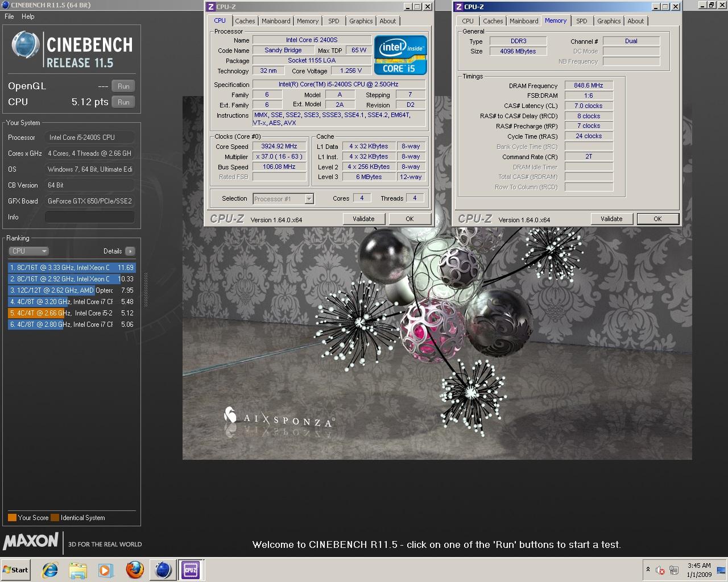This screenshot has width=728, height=582.
Task: Click the Intel Core i5 logo badge
Action: [400, 55]
